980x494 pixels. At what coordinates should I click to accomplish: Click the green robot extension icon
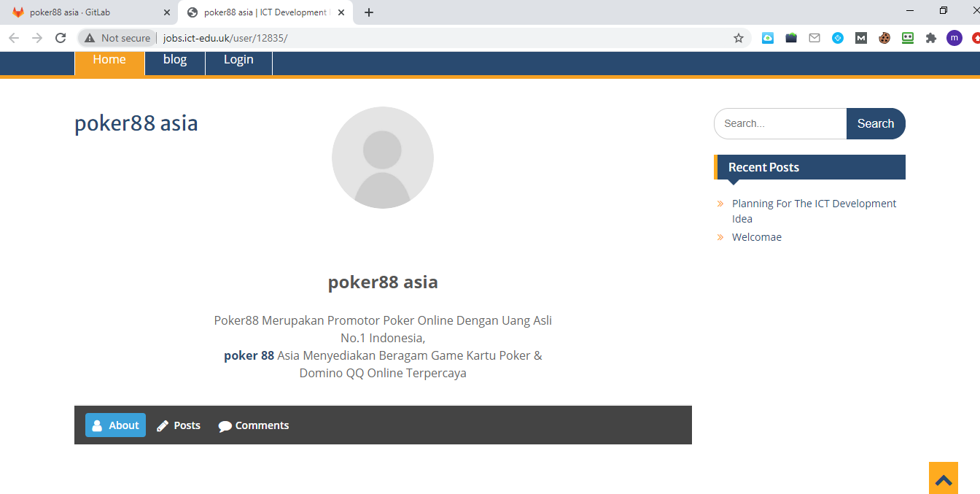[x=908, y=38]
